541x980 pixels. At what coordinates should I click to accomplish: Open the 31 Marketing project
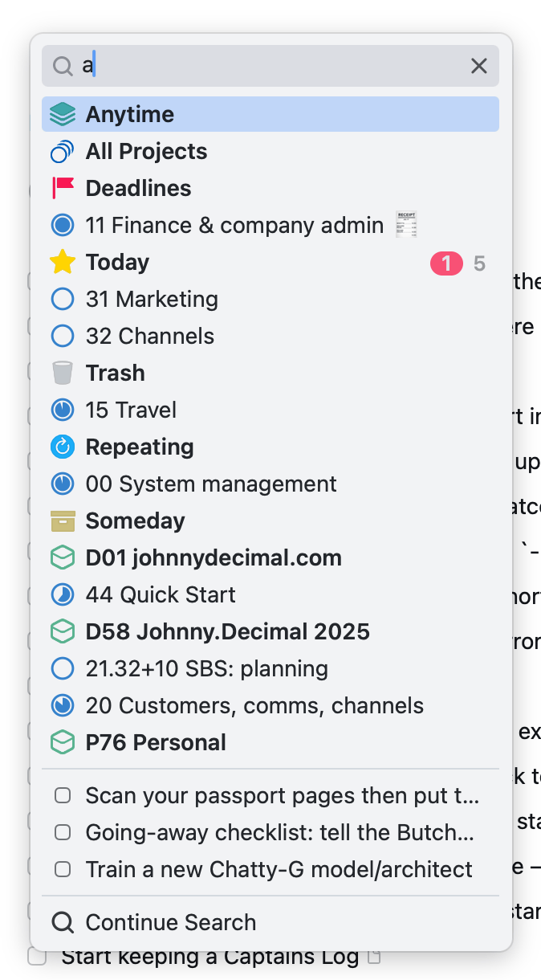pyautogui.click(x=152, y=299)
